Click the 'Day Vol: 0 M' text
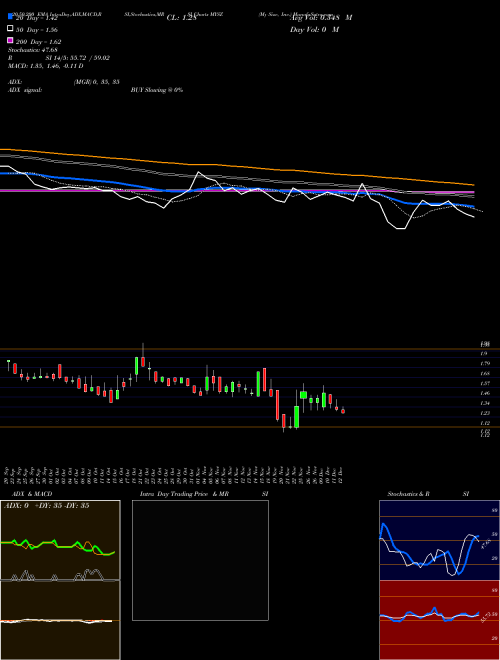 point(314,29)
